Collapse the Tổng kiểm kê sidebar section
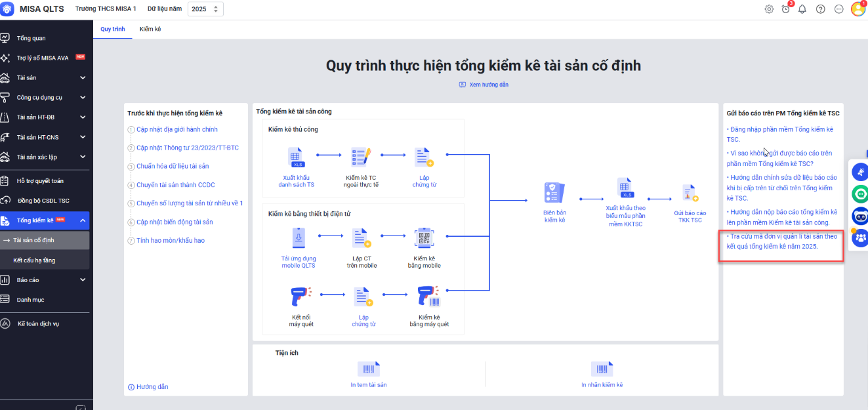 pyautogui.click(x=83, y=220)
